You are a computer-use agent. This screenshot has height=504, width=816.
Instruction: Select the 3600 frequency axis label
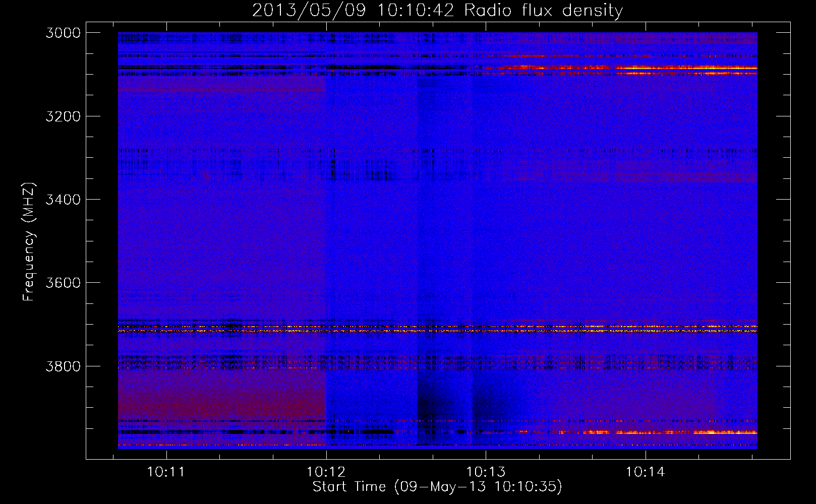(x=63, y=283)
